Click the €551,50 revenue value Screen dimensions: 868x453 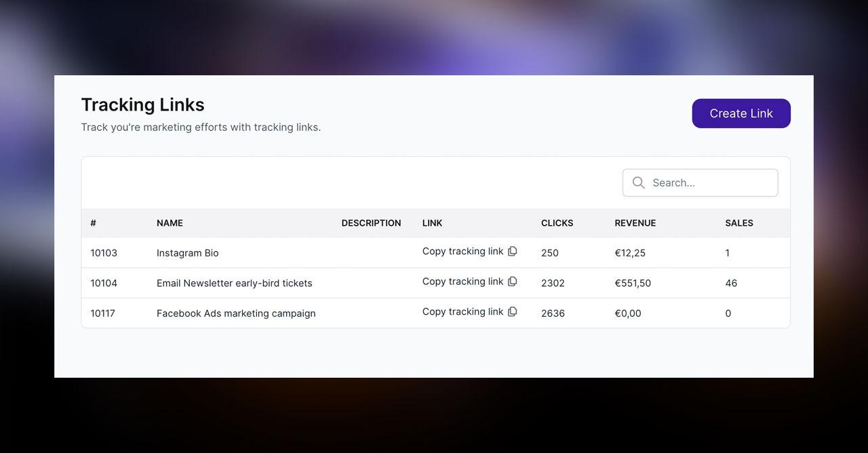coord(633,283)
